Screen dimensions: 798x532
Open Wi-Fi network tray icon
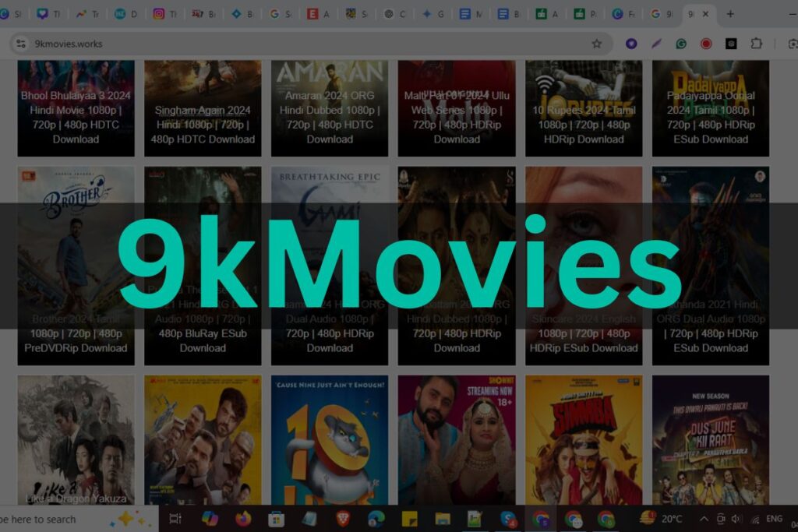[756, 519]
